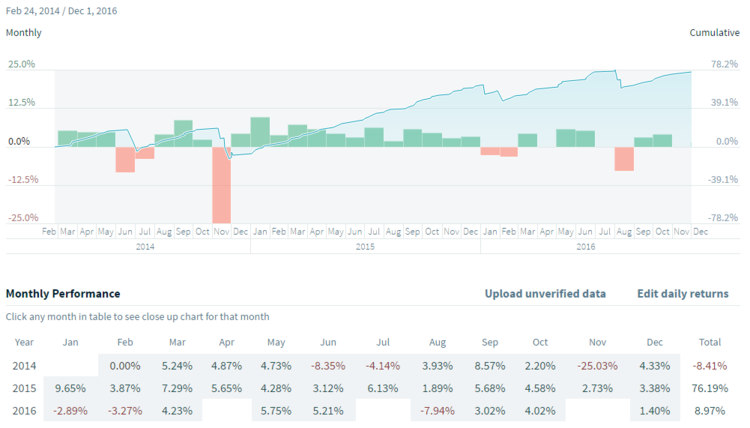Screen dimensions: 750x428
Task: Click the Cumulative axis label
Action: (714, 33)
